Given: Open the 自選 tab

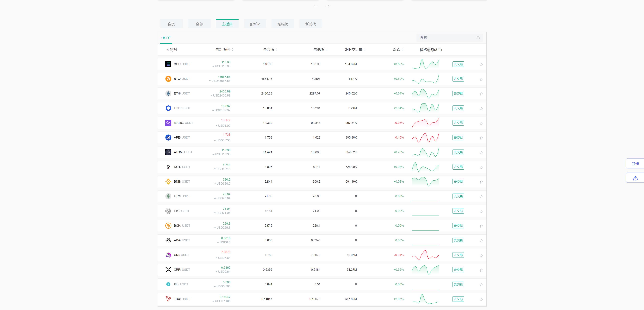Looking at the screenshot, I should 171,24.
